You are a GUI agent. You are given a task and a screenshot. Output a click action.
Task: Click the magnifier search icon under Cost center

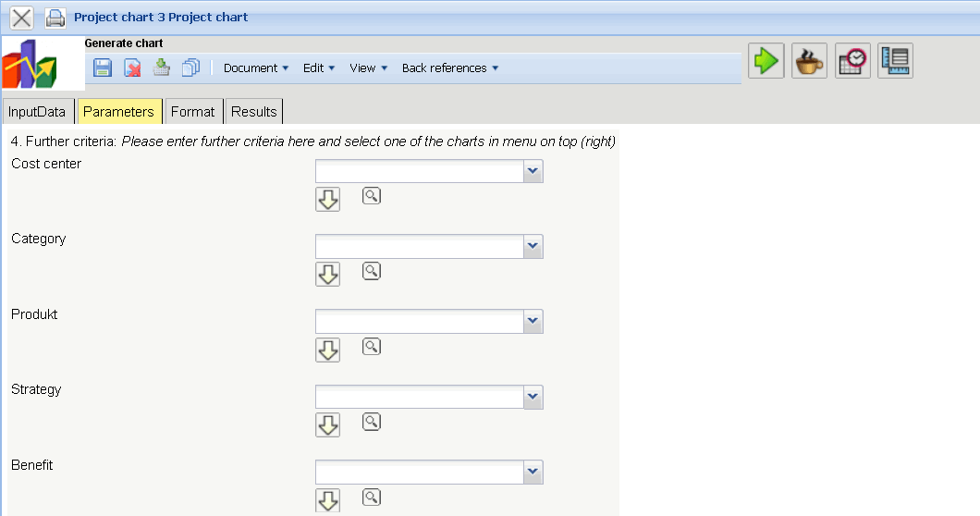click(372, 196)
